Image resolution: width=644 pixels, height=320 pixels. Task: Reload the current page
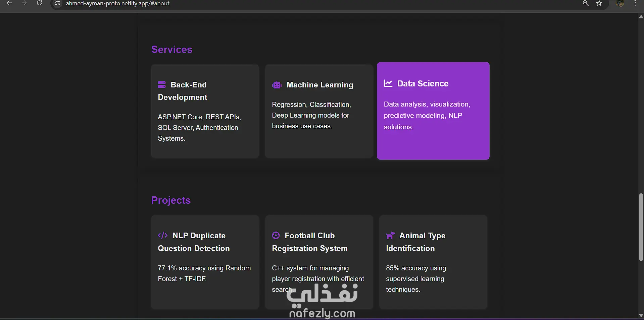tap(39, 3)
